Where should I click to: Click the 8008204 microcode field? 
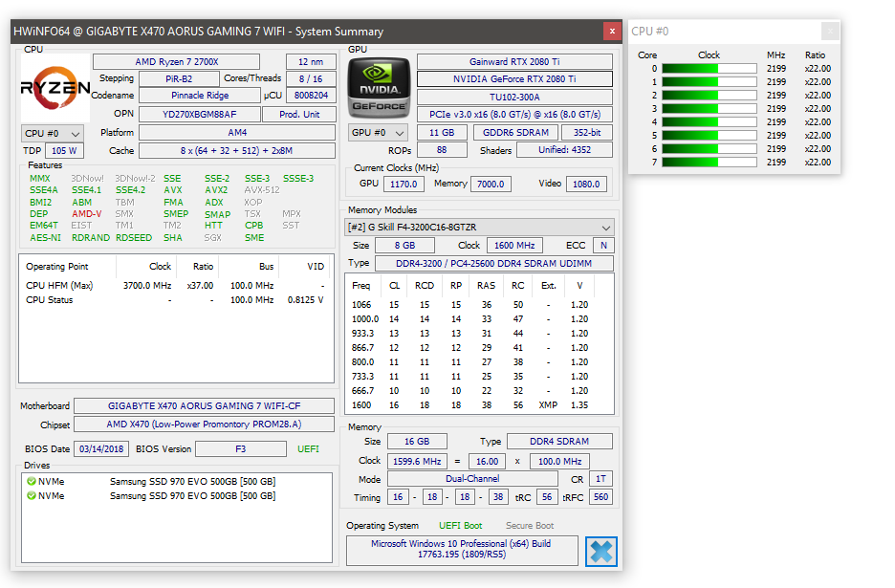click(311, 96)
